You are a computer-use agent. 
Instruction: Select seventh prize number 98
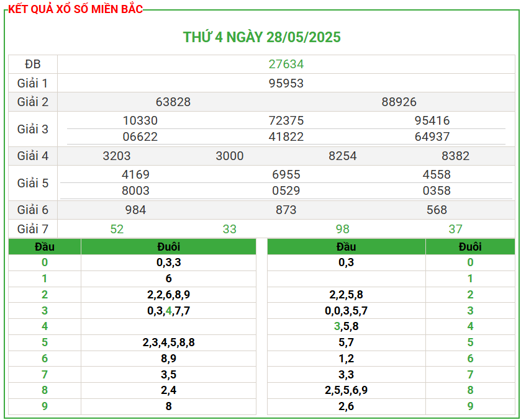coord(343,229)
